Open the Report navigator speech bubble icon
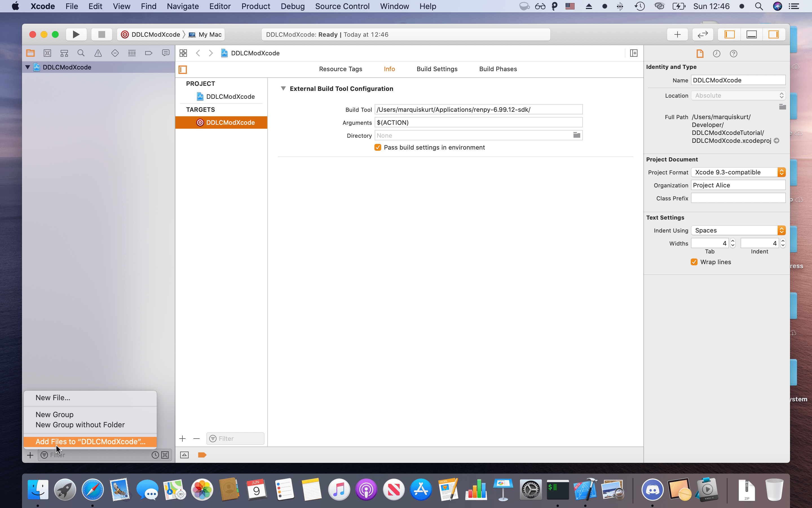 166,53
